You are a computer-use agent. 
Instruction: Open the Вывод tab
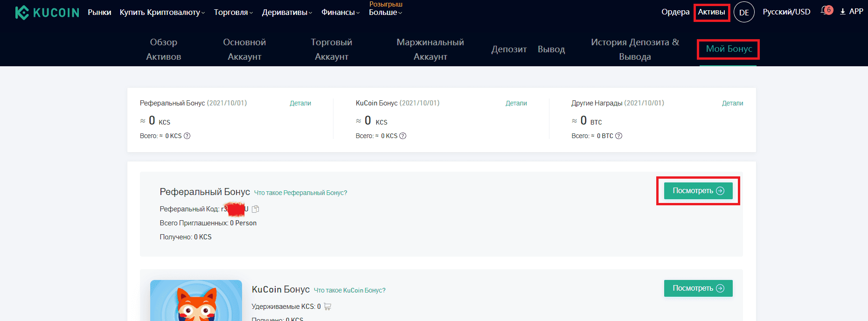[x=551, y=49]
